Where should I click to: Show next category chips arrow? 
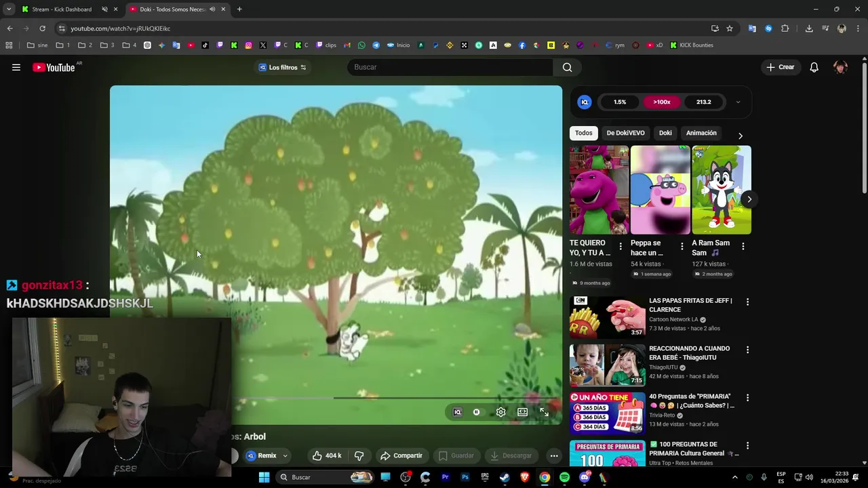pos(741,136)
